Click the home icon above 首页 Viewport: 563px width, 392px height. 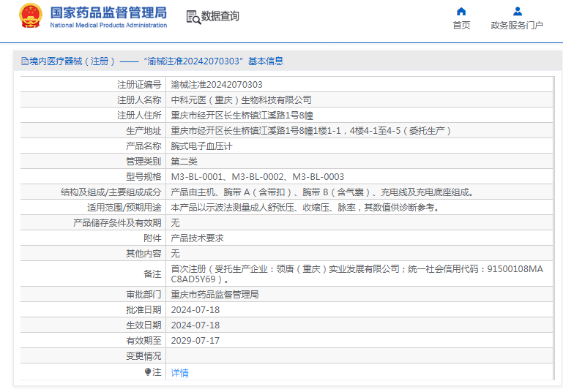tap(461, 12)
